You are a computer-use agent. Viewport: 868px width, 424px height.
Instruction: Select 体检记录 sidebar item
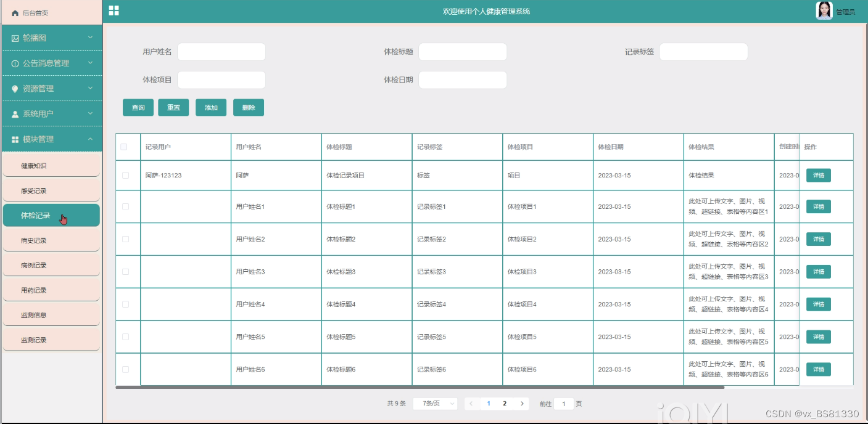click(51, 216)
